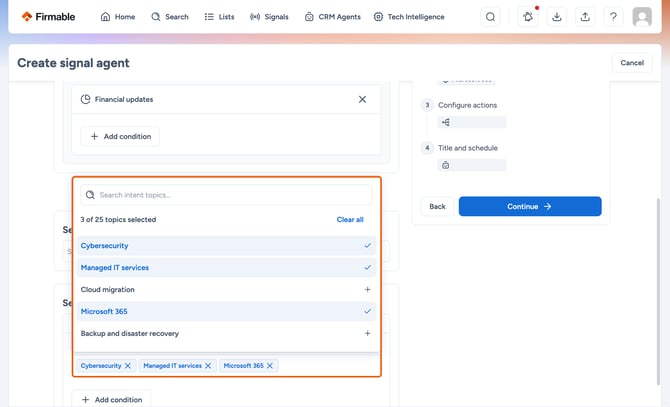The width and height of the screenshot is (670, 407).
Task: Go to the Lists nav item
Action: [219, 17]
